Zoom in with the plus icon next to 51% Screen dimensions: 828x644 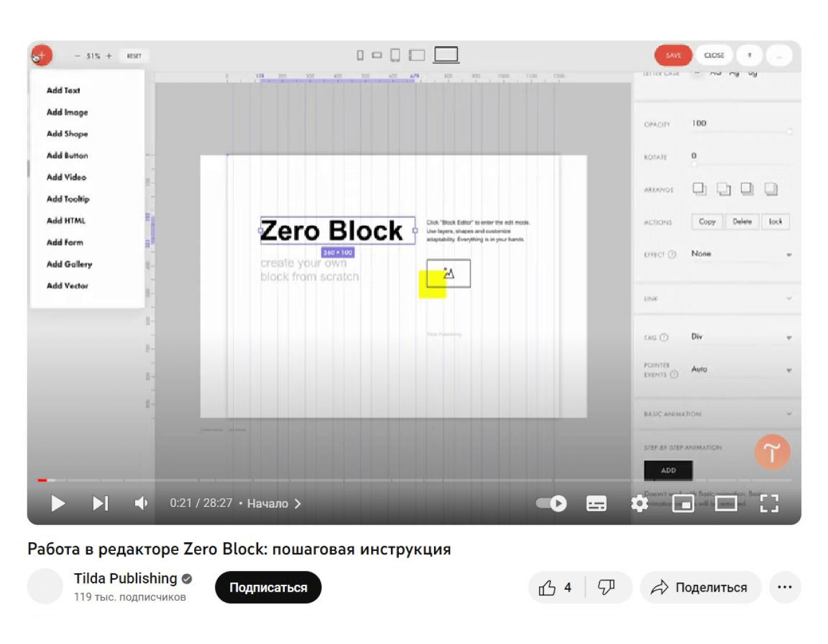(x=109, y=56)
